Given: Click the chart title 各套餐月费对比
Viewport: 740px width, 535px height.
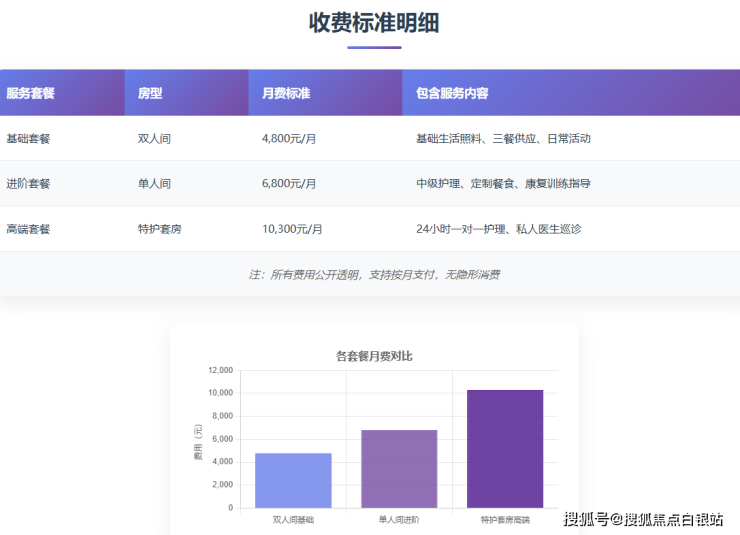Looking at the screenshot, I should [374, 356].
